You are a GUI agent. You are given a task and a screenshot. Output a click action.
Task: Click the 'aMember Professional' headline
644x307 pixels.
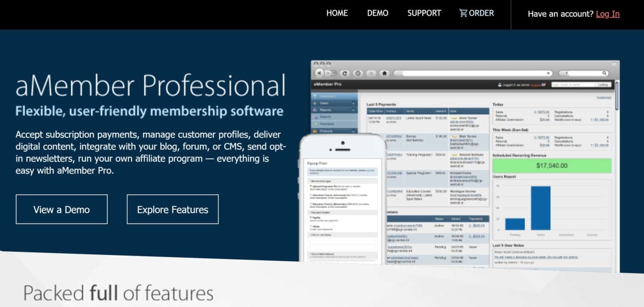click(x=150, y=85)
